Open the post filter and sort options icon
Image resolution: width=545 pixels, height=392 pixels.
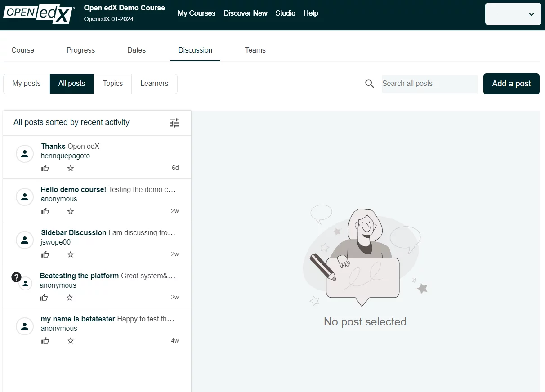click(175, 123)
